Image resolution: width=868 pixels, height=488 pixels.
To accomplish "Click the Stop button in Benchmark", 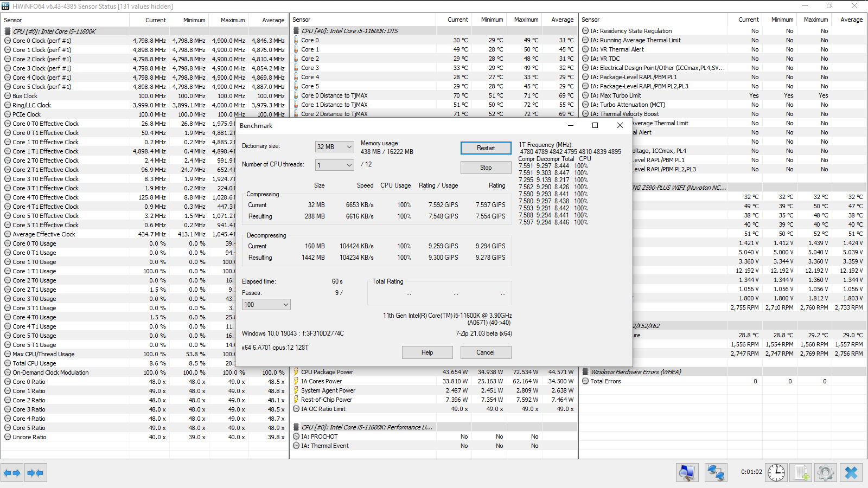I will 486,168.
